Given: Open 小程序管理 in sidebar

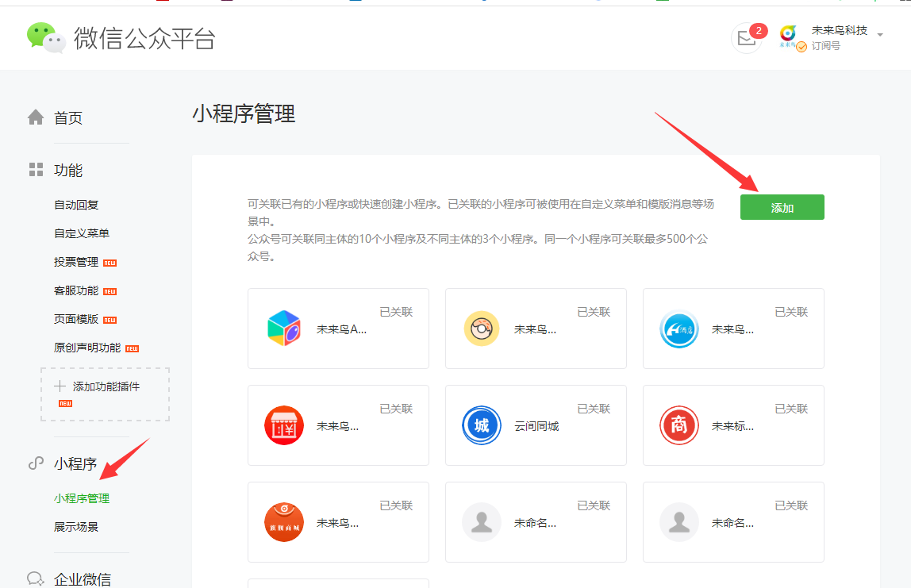Looking at the screenshot, I should point(82,498).
